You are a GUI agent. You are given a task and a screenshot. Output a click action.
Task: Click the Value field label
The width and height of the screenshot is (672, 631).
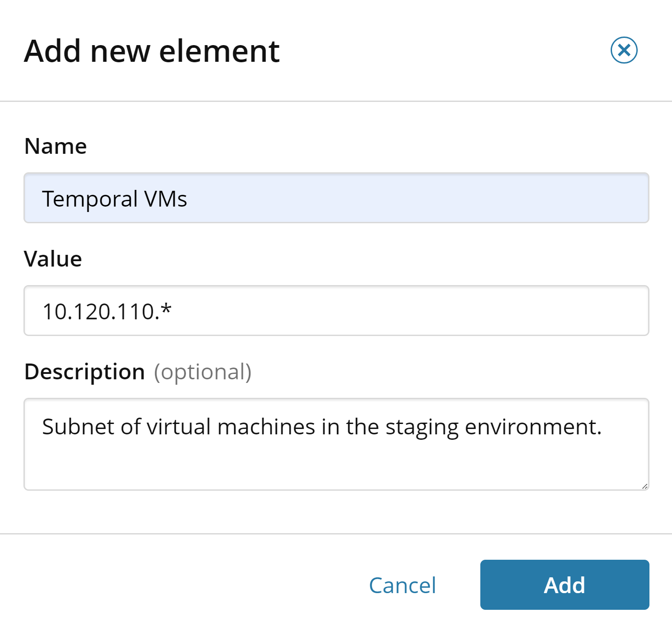(53, 259)
